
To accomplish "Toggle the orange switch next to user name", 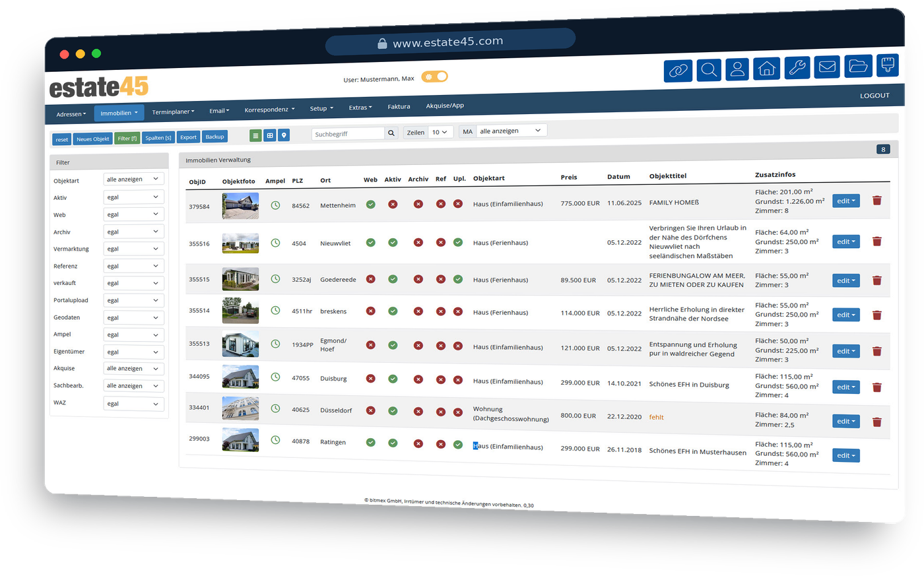I will (x=434, y=77).
